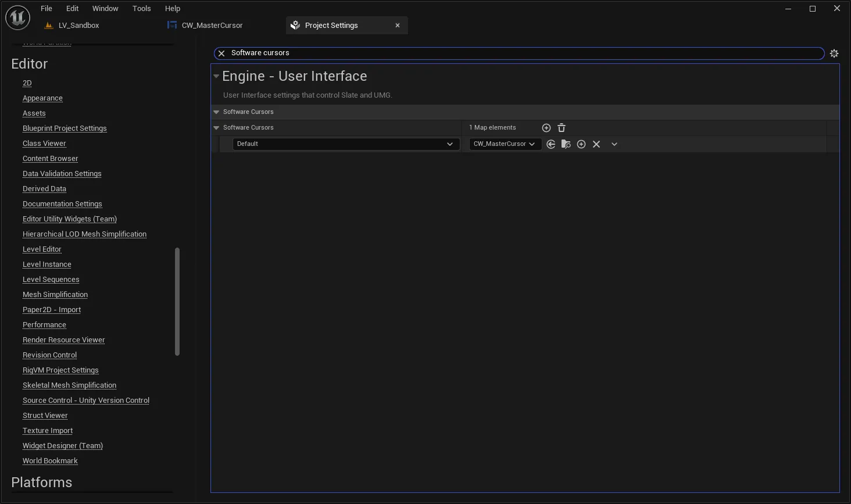Open Texture Import settings
851x504 pixels.
[x=48, y=431]
